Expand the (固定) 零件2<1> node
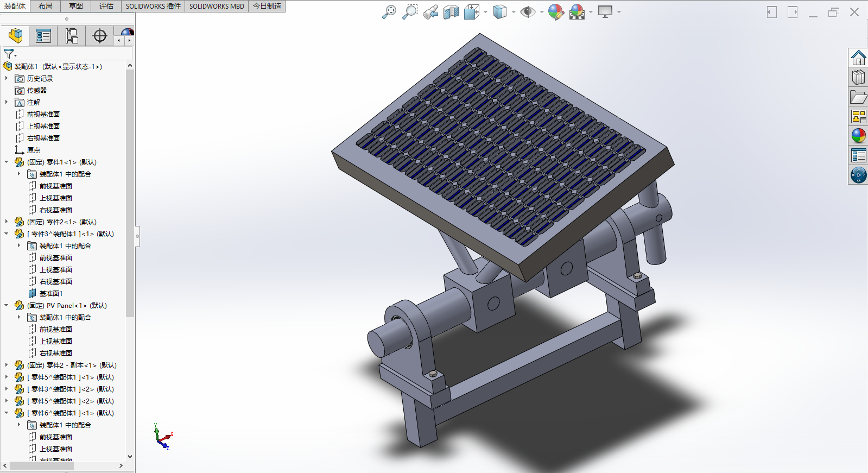 [7, 222]
